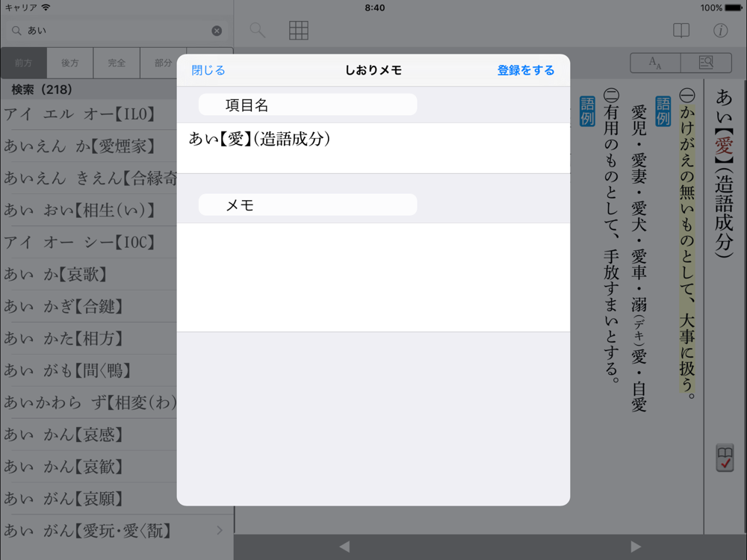Viewport: 747px width, 560px height.
Task: Close the しおりメモ dialog with 閉じる
Action: [208, 70]
